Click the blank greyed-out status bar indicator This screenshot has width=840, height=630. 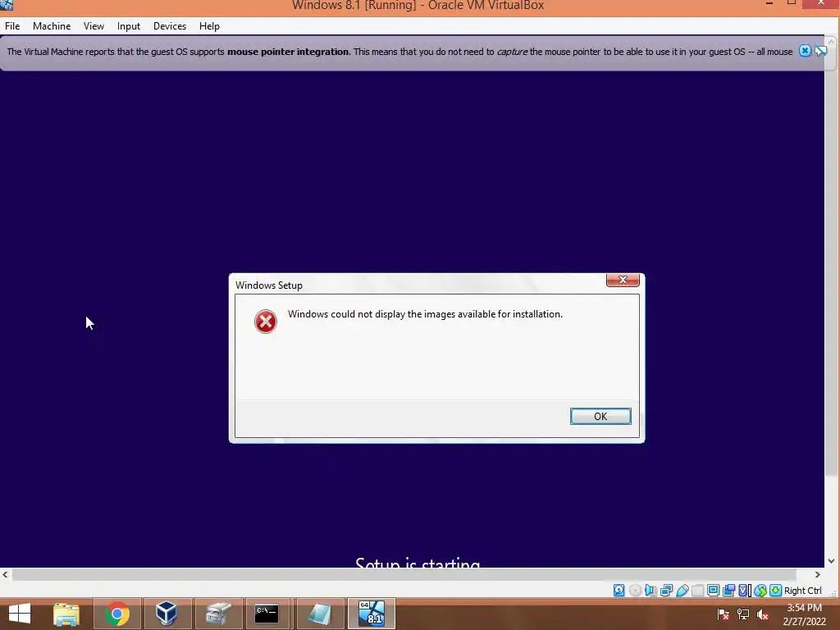pos(697,591)
